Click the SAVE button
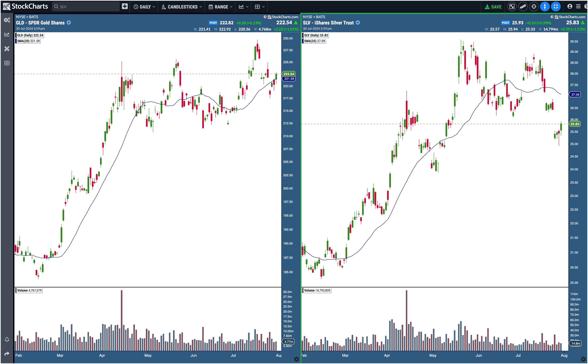This screenshot has height=364, width=588. click(493, 7)
